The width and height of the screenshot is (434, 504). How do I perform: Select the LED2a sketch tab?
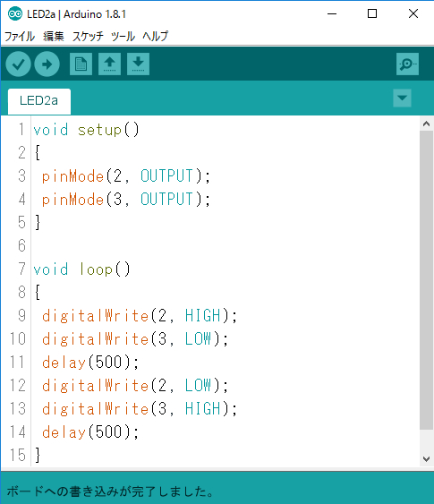tap(39, 101)
